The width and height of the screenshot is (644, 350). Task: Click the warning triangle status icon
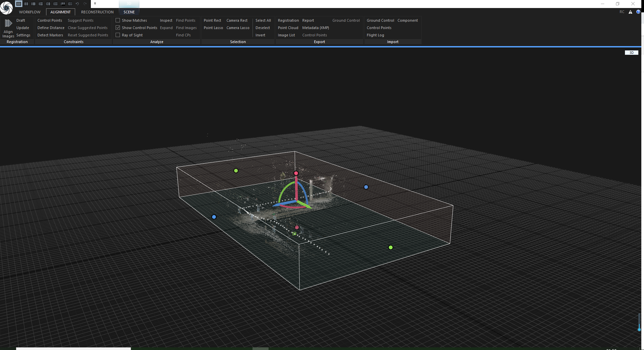(630, 12)
